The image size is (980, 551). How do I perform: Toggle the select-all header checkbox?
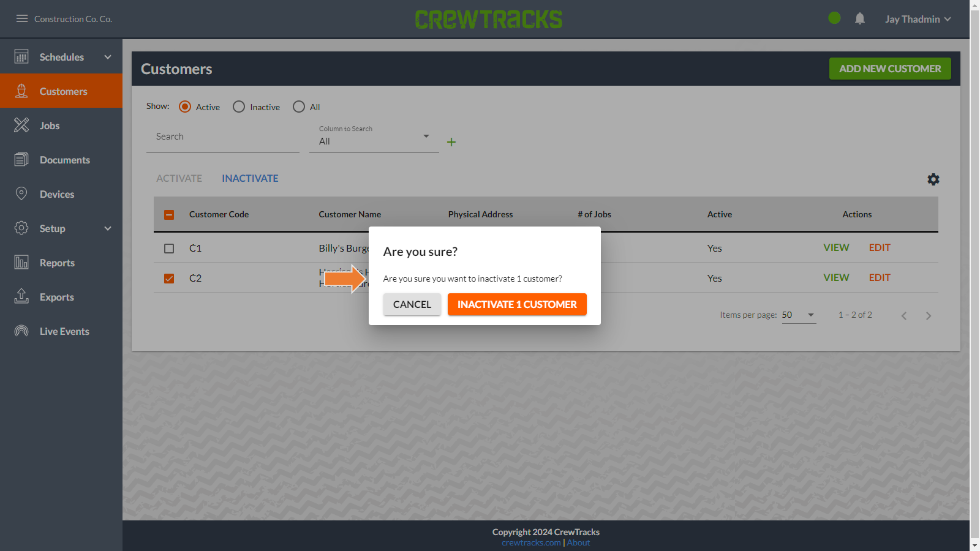(169, 215)
